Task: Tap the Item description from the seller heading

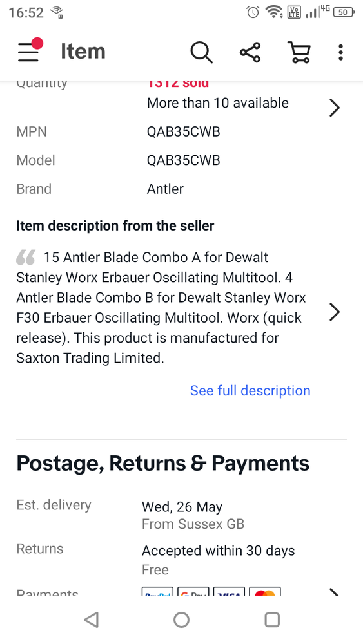Action: [115, 225]
